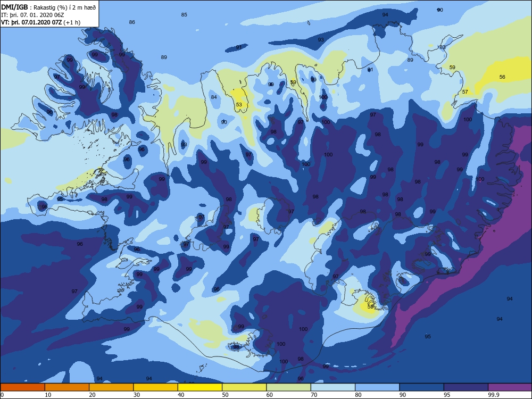Click the light blue 80–90 legend swatch

coord(377,387)
